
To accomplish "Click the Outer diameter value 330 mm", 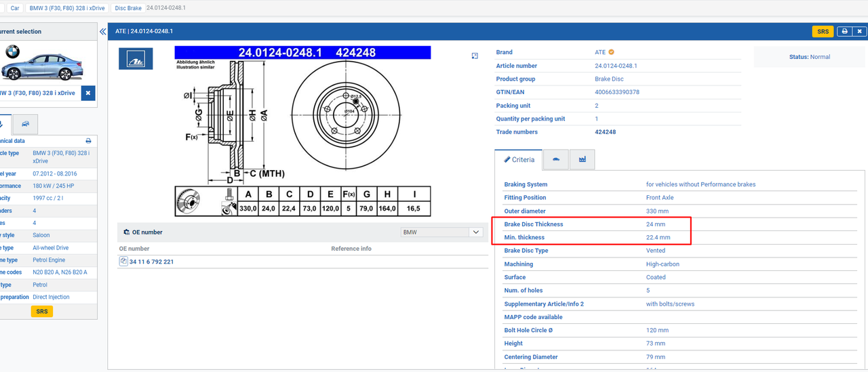I will pyautogui.click(x=658, y=211).
